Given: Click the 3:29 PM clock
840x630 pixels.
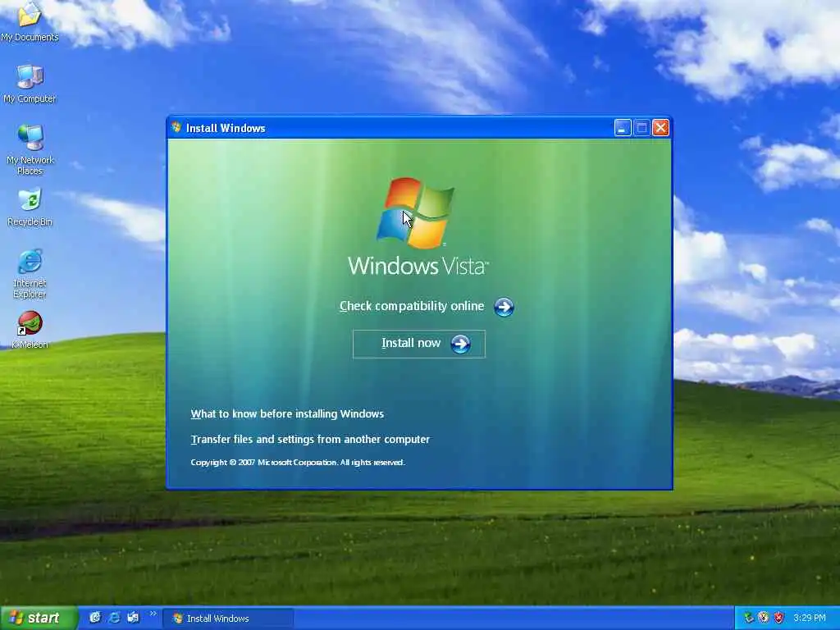Looking at the screenshot, I should 810,618.
